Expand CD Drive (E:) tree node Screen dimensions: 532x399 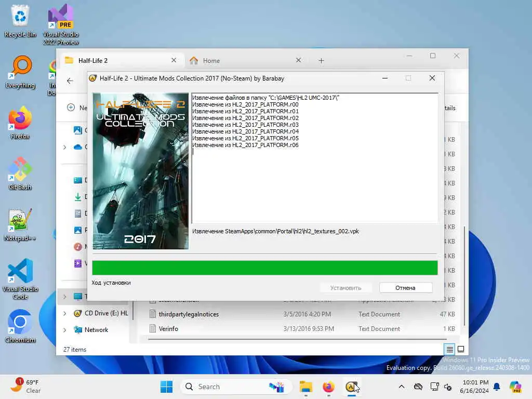[x=64, y=313]
